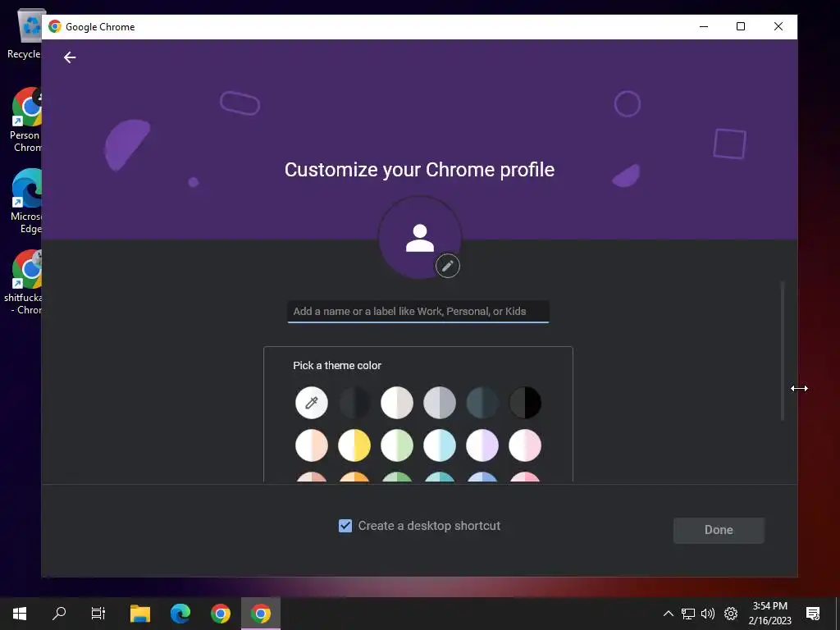Open Person Chrome desktop shortcut

coord(25,120)
